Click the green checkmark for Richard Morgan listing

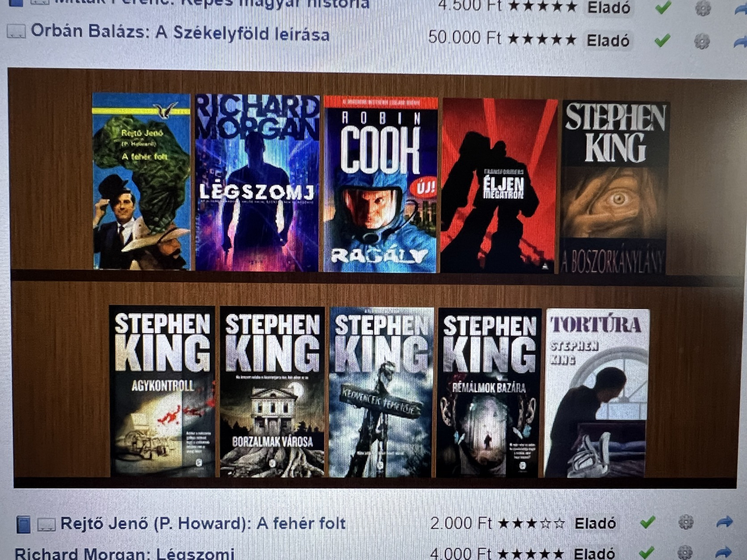(x=647, y=552)
